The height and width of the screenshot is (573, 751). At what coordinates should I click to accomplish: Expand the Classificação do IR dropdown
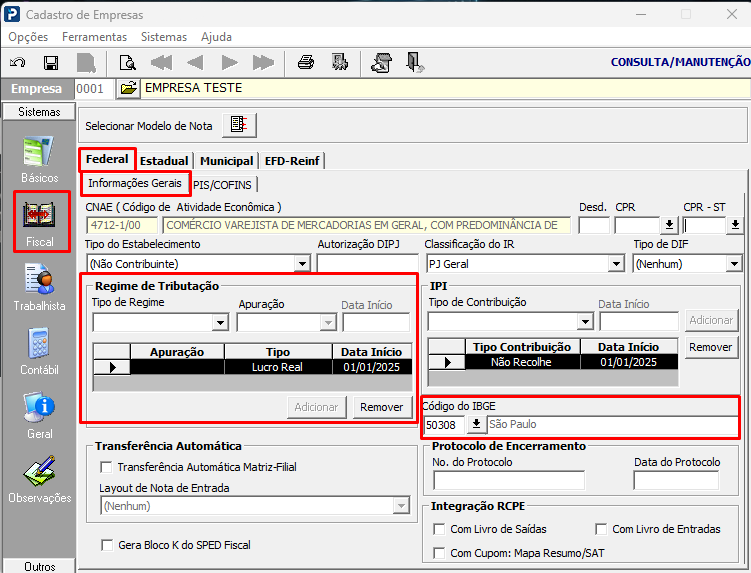616,264
